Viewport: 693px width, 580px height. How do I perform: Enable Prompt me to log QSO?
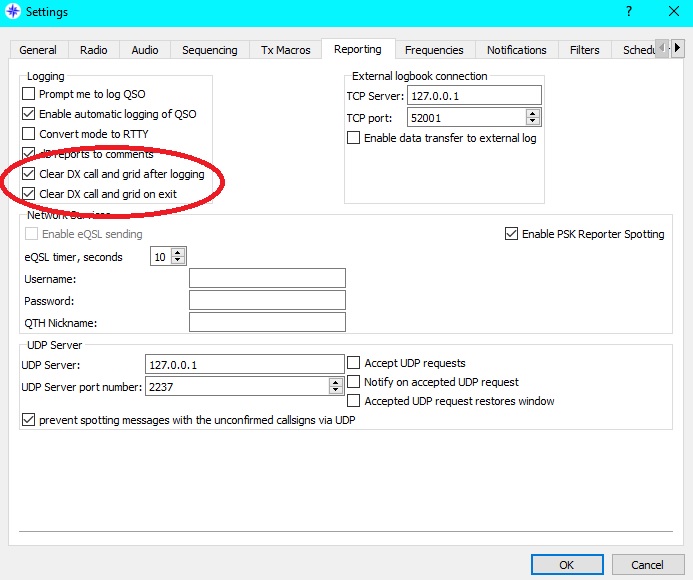tap(29, 94)
